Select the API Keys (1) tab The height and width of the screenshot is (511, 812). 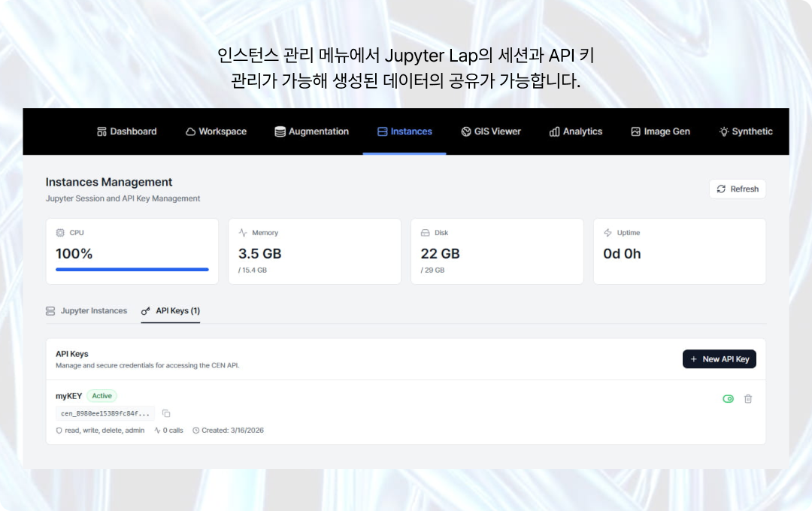point(171,311)
